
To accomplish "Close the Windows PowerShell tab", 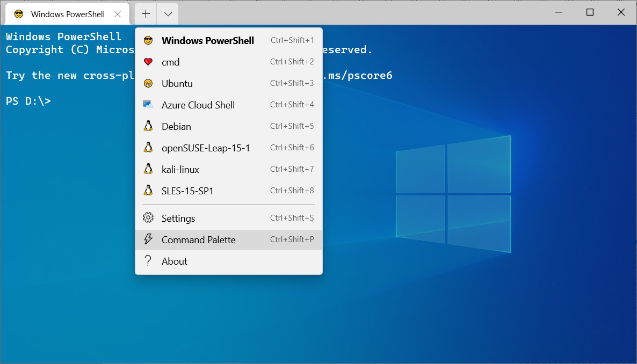I will click(x=118, y=14).
